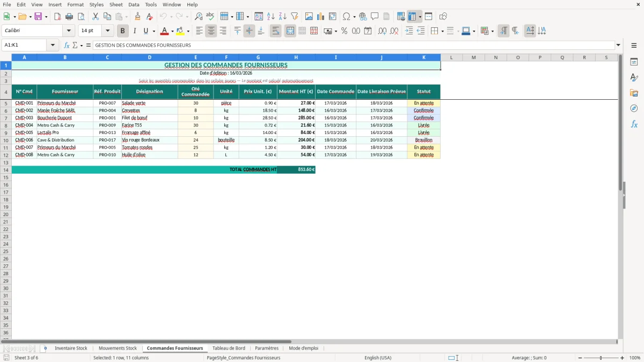Image resolution: width=644 pixels, height=362 pixels.
Task: Open the Save button dropdown arrow
Action: tap(46, 17)
